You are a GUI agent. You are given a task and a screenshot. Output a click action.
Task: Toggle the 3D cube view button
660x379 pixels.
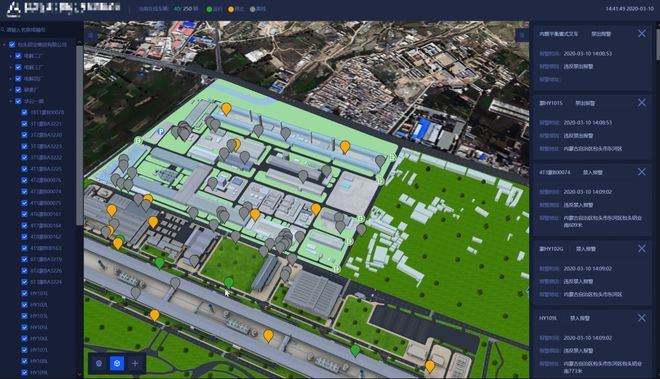[117, 363]
